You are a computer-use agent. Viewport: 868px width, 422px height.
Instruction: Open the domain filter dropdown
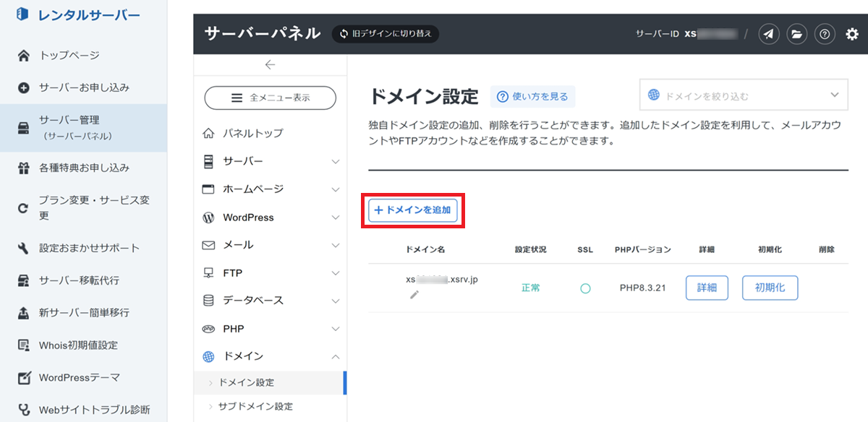point(744,95)
